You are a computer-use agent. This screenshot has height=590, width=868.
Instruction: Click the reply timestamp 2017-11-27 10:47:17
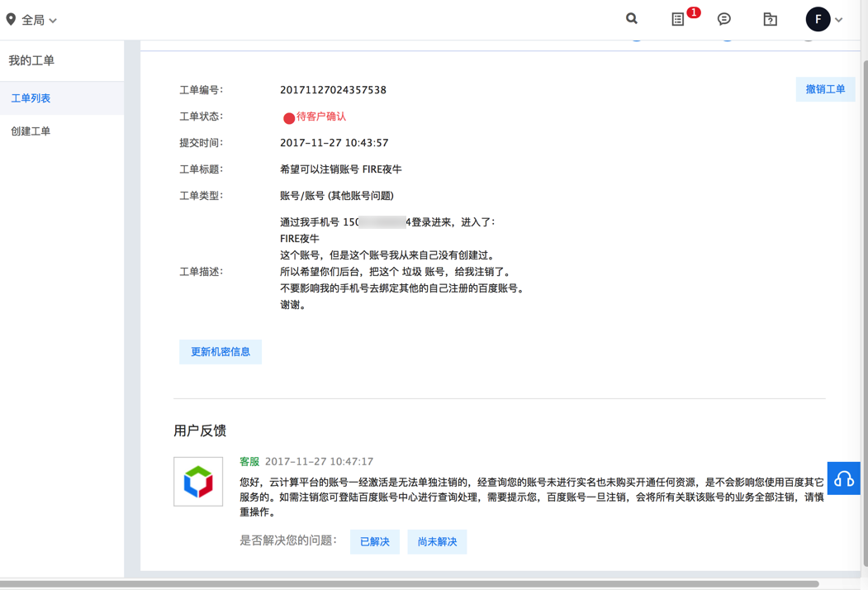[320, 461]
